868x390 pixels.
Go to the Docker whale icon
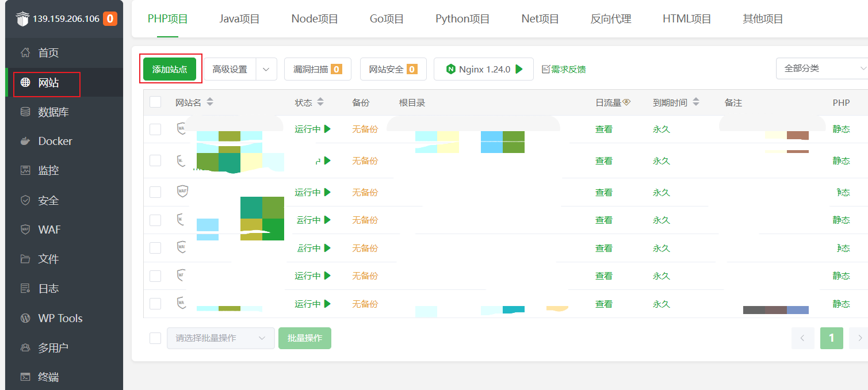click(25, 141)
